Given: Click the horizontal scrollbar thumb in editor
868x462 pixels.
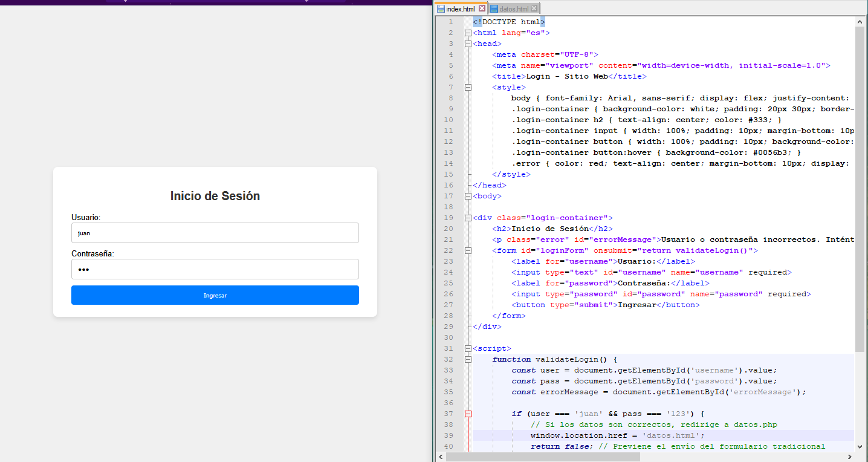Looking at the screenshot, I should coord(542,457).
